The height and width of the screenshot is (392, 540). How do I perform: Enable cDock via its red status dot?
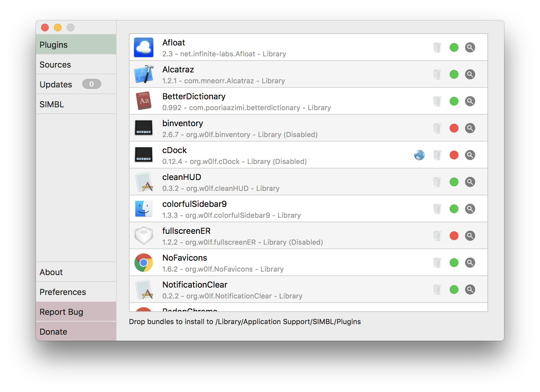click(454, 155)
